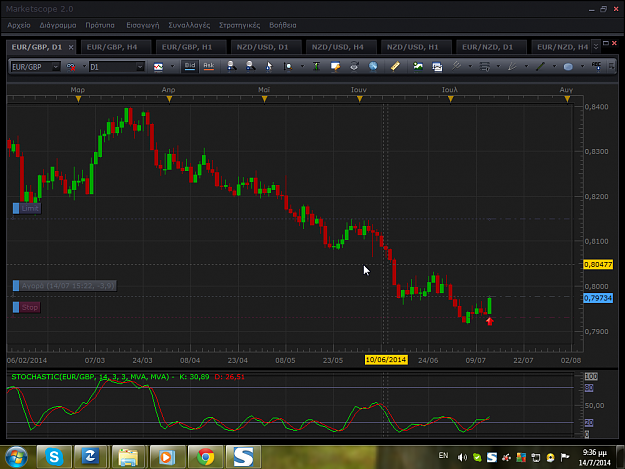625x469 pixels.
Task: Open the D1 timeframe dropdown
Action: [x=140, y=67]
